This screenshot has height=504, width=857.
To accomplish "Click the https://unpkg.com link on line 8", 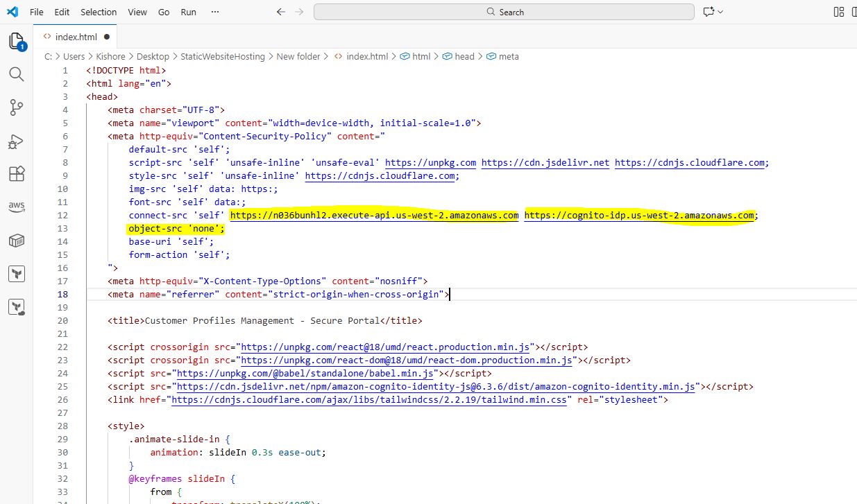I will coord(430,162).
